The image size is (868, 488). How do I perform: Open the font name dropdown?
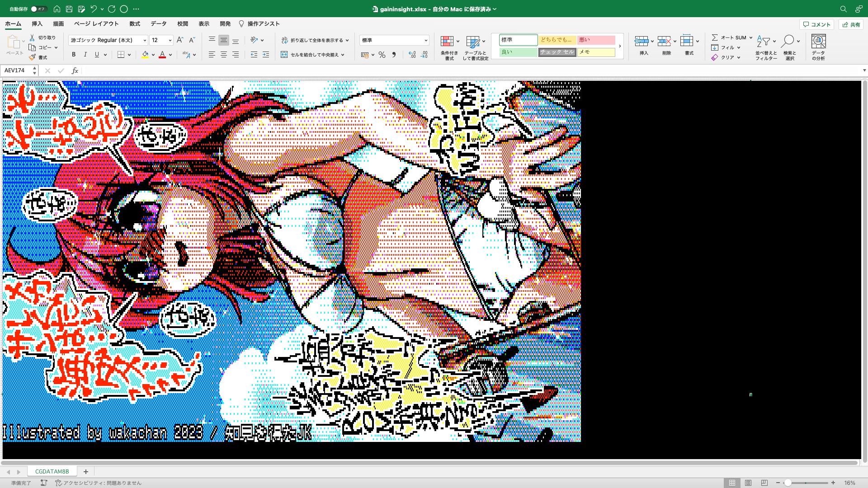(145, 40)
